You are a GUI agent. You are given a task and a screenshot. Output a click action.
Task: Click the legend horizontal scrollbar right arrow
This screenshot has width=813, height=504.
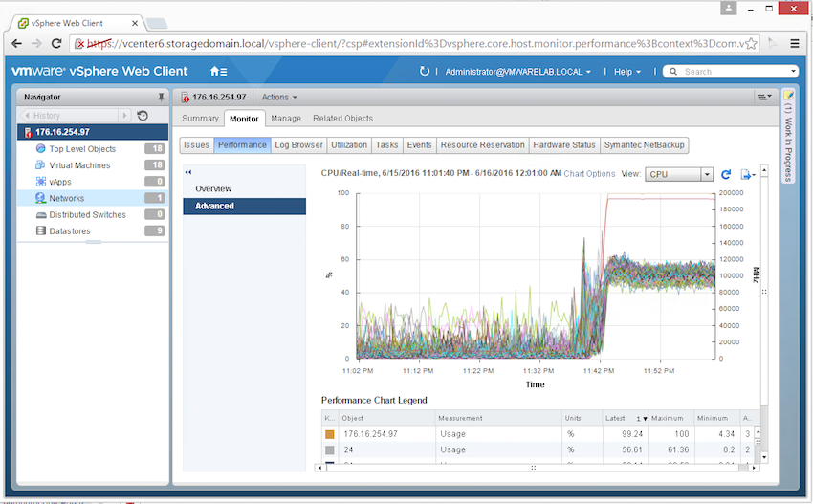[755, 468]
